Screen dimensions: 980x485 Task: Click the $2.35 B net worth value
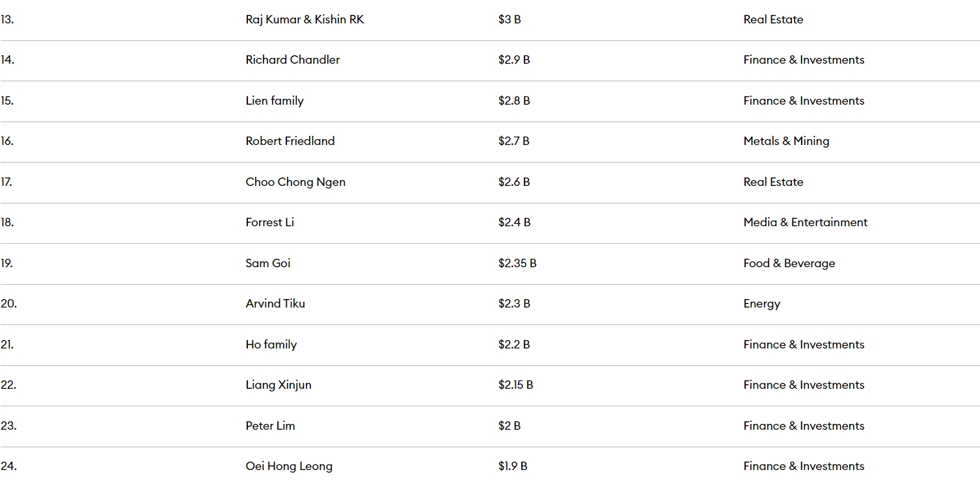coord(517,263)
